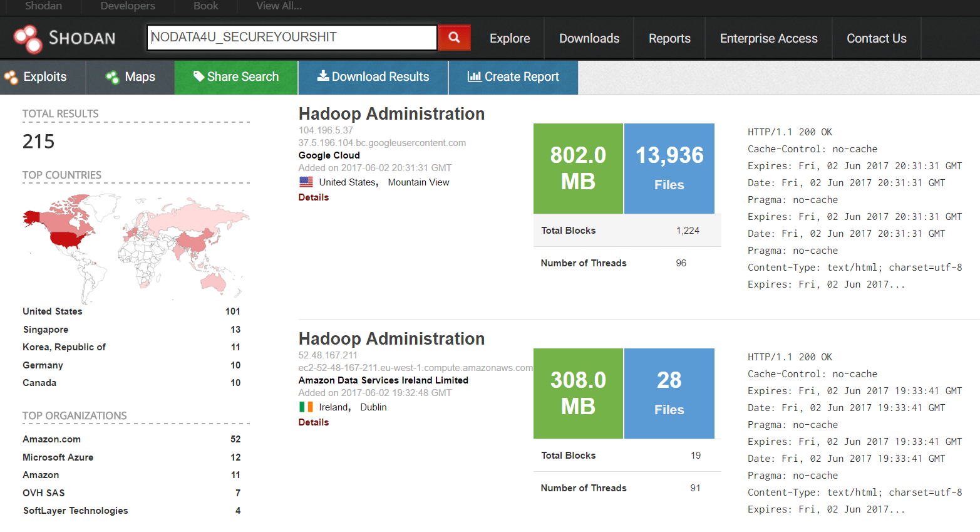Open Shodan Maps
Viewport: 980px width, 532px height.
click(131, 77)
